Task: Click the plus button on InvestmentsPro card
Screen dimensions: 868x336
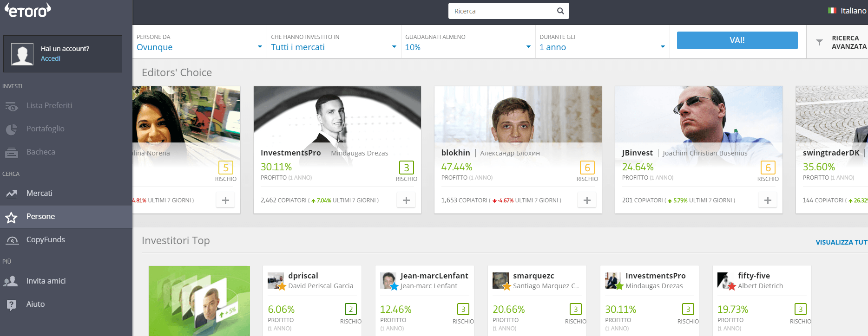Action: 406,200
